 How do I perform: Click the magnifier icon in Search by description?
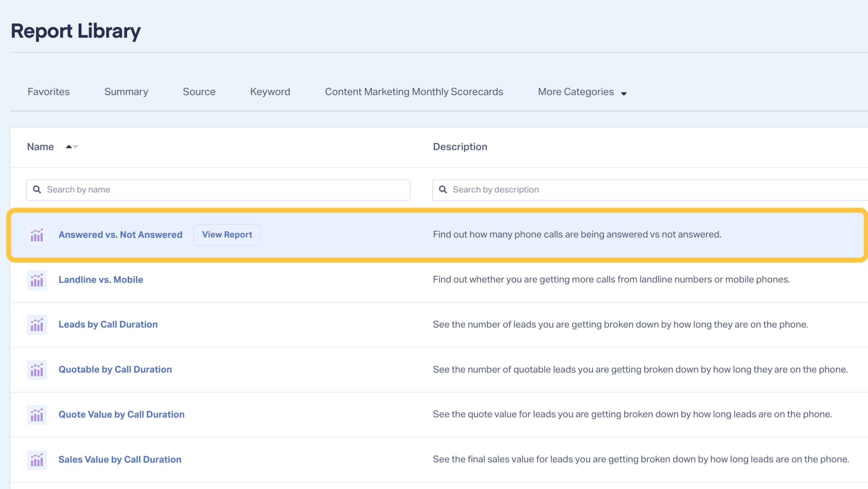tap(443, 189)
